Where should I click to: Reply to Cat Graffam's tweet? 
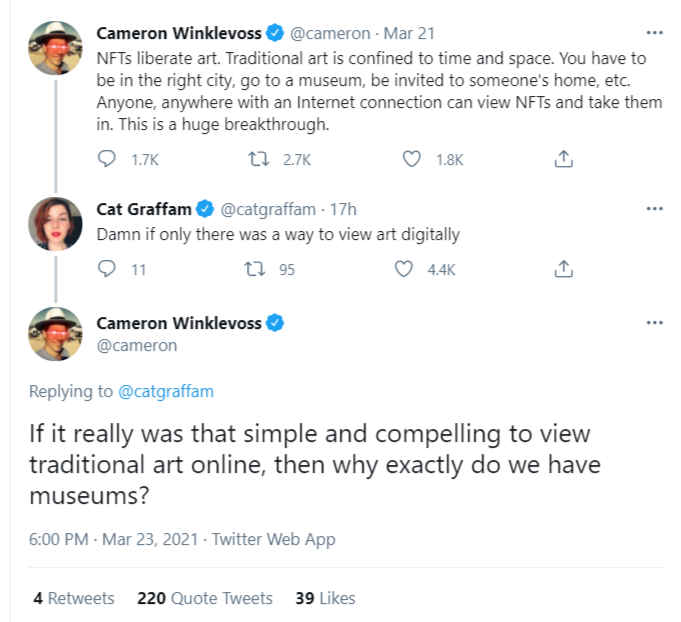tap(109, 268)
